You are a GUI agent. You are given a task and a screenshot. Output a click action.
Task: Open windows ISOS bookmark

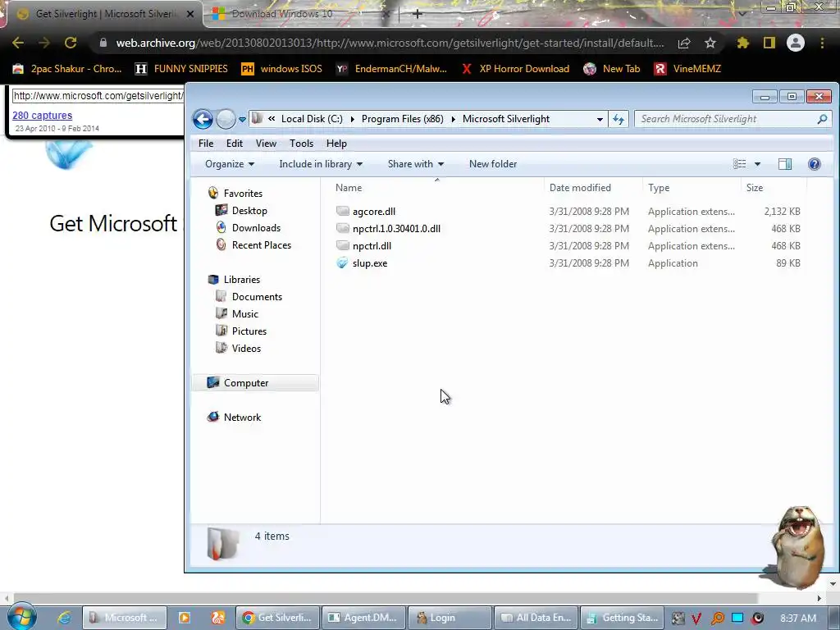(282, 69)
